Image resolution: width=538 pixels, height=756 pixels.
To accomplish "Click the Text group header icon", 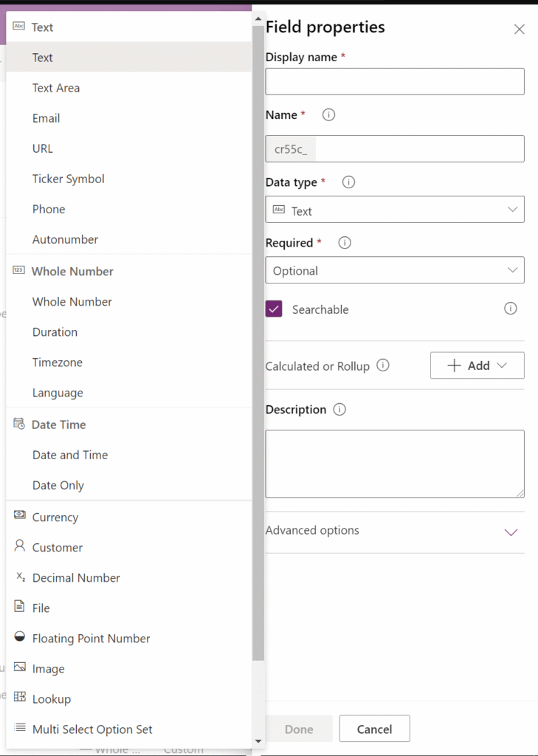I will tap(18, 26).
